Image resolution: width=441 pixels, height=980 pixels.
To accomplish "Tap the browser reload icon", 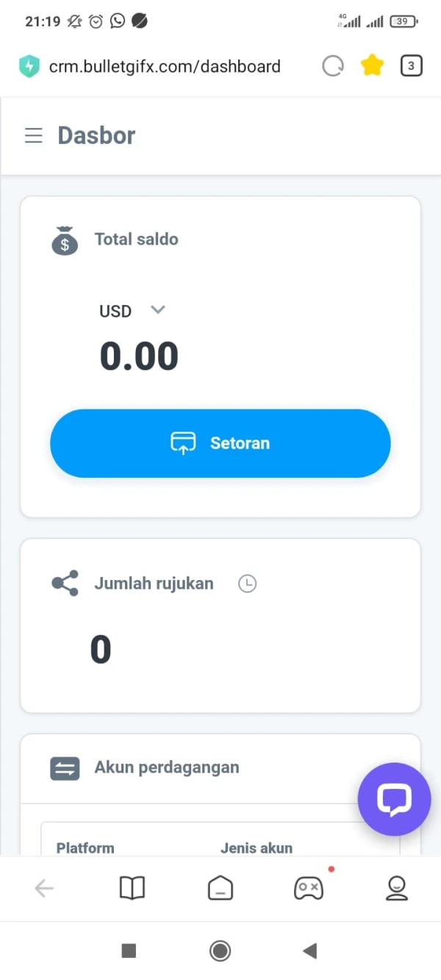I will tap(333, 66).
